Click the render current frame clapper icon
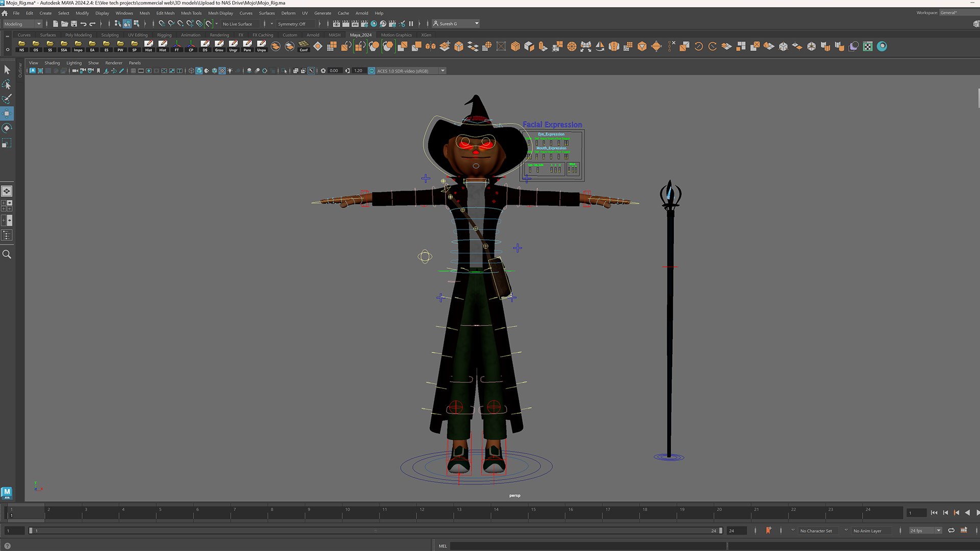The height and width of the screenshot is (551, 980). (346, 23)
